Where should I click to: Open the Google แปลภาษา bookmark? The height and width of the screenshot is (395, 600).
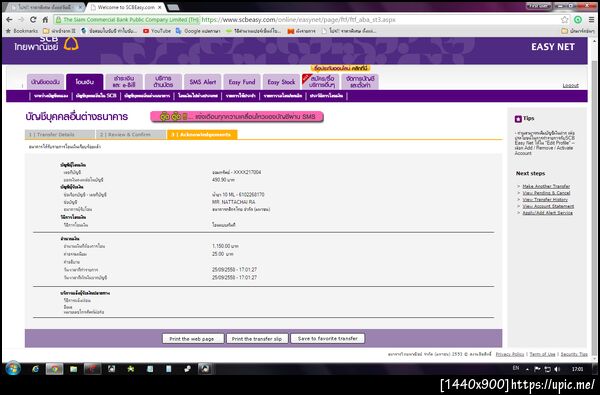198,31
